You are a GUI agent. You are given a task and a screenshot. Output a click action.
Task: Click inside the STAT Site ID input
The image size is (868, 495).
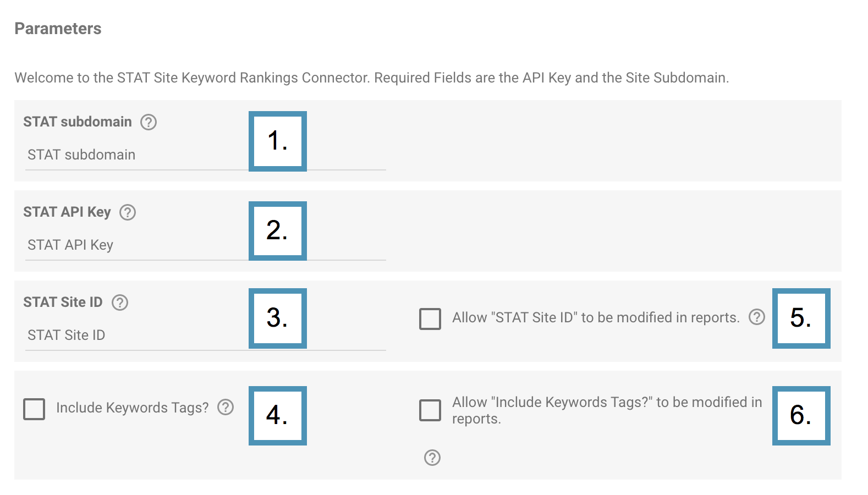point(138,335)
